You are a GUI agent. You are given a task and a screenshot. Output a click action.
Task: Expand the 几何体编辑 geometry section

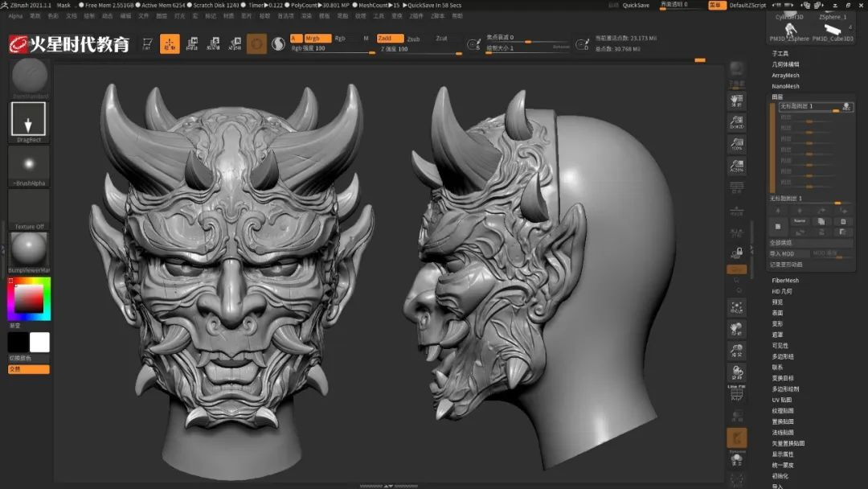tap(785, 65)
